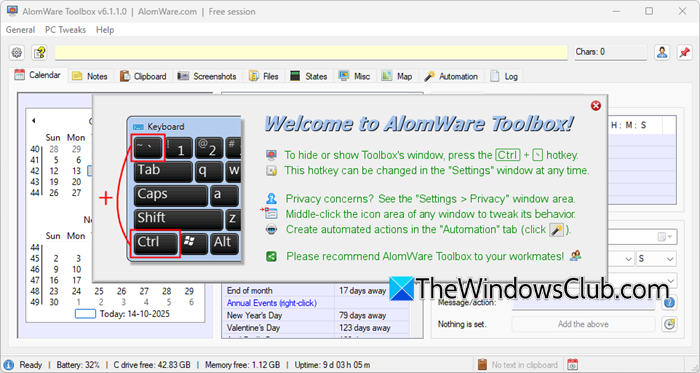The width and height of the screenshot is (700, 373).
Task: Click the magic wand icon in welcome text
Action: pyautogui.click(x=556, y=230)
